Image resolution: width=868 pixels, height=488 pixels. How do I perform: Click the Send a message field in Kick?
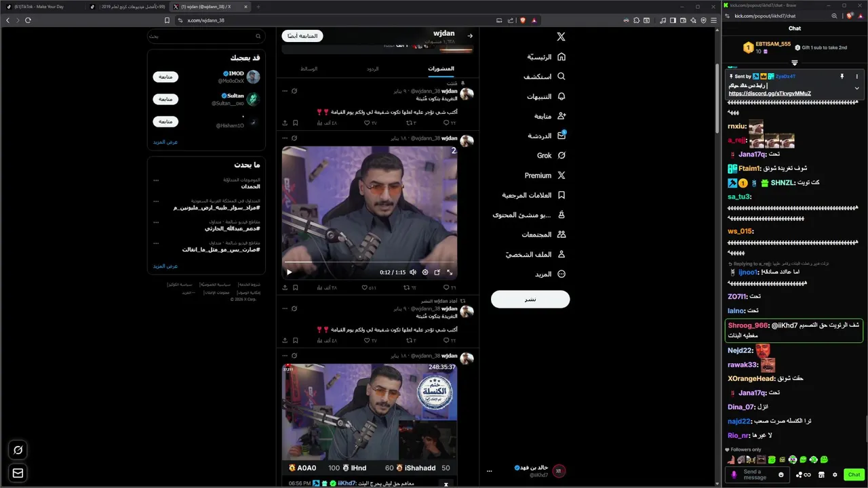point(758,474)
